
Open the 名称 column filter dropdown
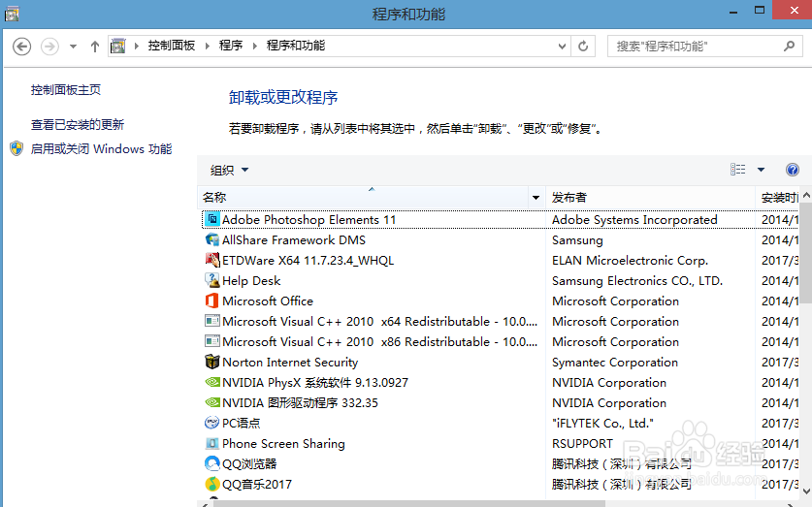[536, 198]
